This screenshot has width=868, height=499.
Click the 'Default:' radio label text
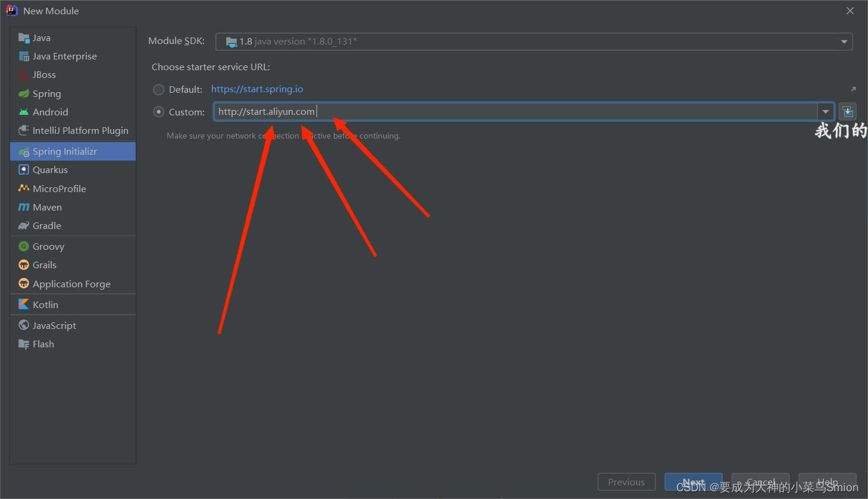186,90
